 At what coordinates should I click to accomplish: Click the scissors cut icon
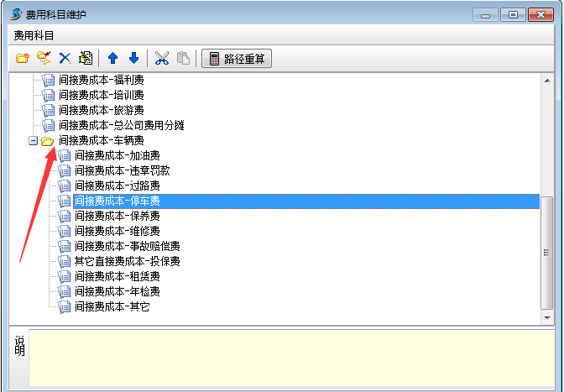tap(162, 59)
